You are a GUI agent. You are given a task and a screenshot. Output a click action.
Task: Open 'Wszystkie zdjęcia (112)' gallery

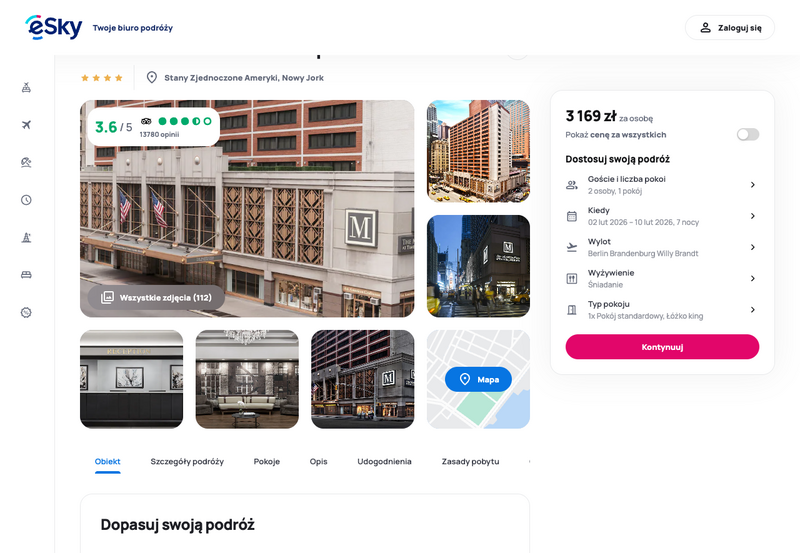click(x=156, y=297)
